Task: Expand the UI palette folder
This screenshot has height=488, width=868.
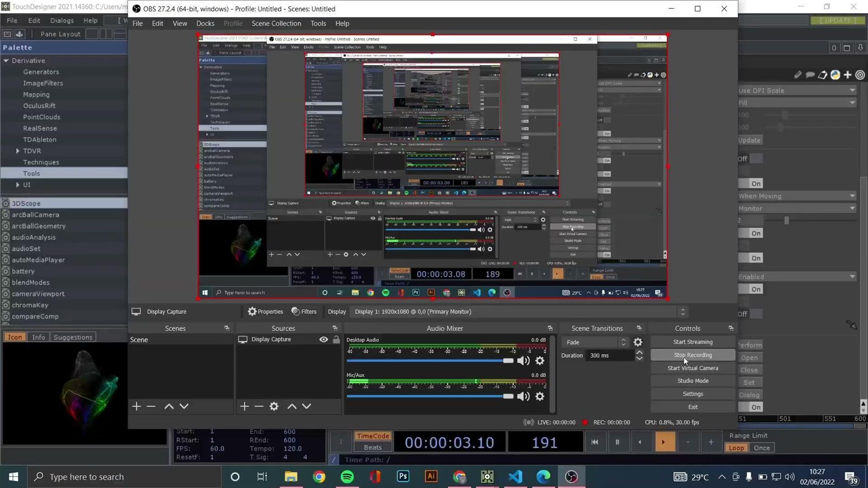Action: tap(18, 185)
